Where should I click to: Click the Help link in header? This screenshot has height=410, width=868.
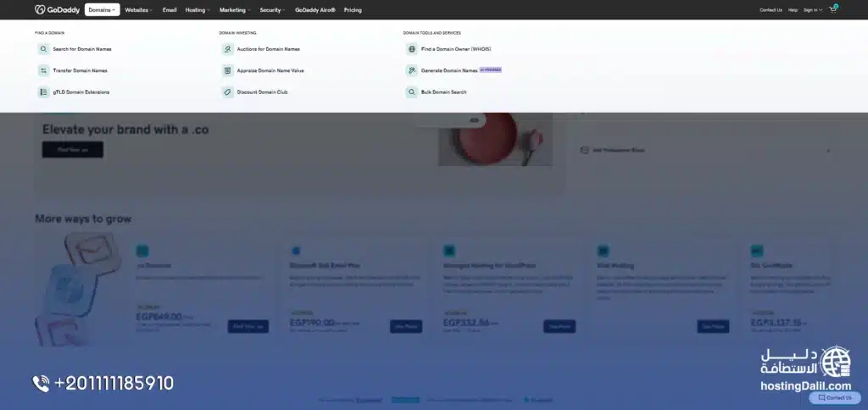pyautogui.click(x=793, y=10)
